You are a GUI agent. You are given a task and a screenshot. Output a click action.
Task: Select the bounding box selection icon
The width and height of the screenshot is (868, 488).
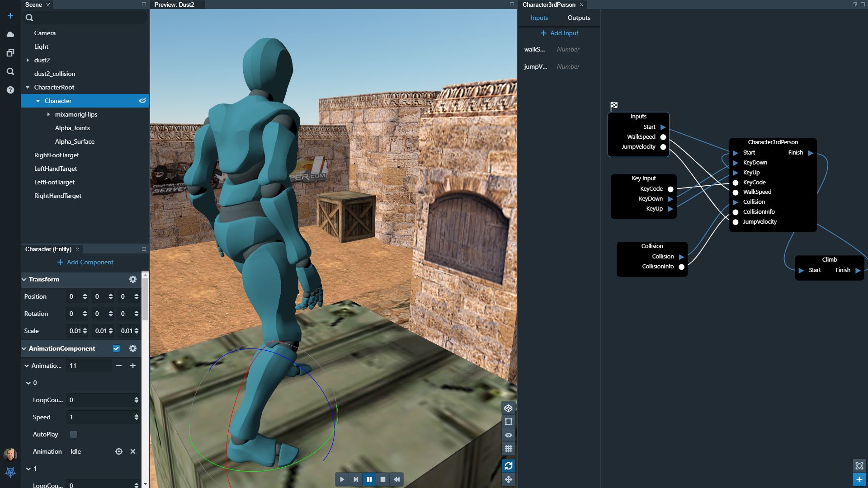tap(508, 421)
